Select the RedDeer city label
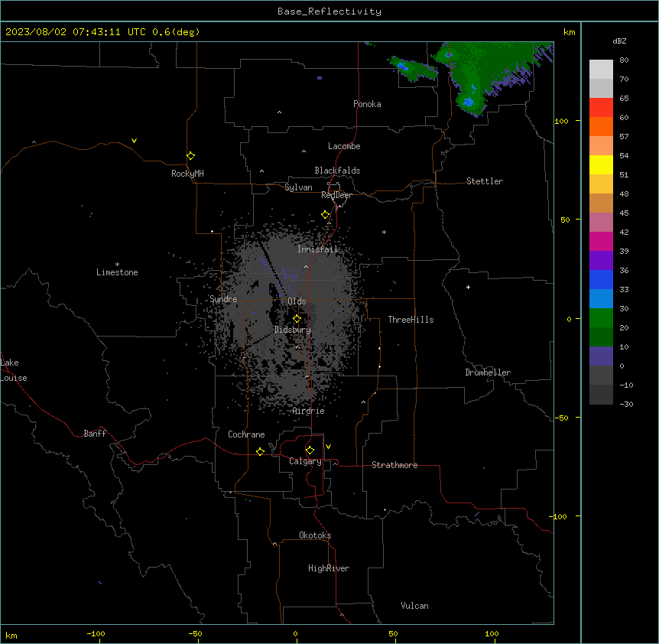The height and width of the screenshot is (644, 659). pos(336,195)
